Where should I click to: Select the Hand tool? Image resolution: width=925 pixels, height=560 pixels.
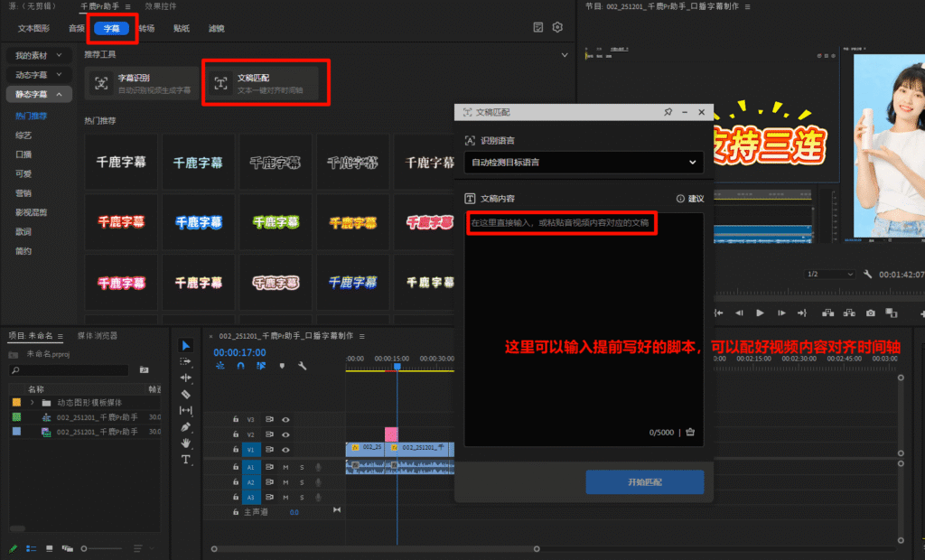click(186, 443)
